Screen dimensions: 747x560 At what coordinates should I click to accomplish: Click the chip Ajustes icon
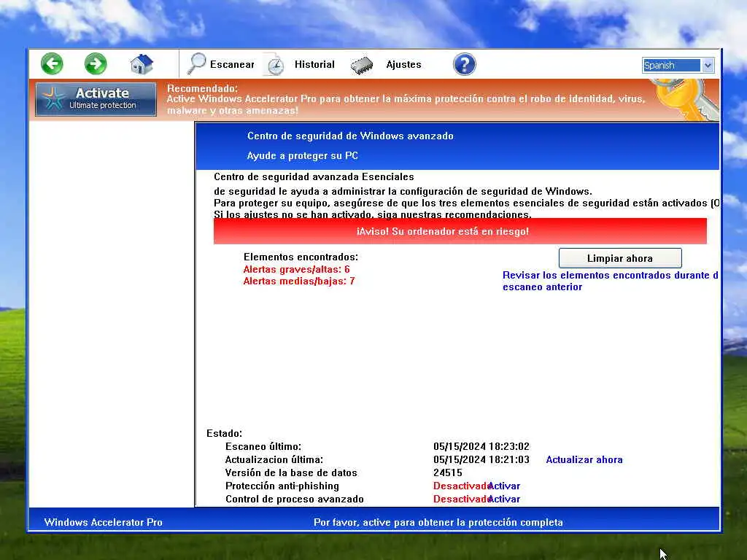pos(362,65)
